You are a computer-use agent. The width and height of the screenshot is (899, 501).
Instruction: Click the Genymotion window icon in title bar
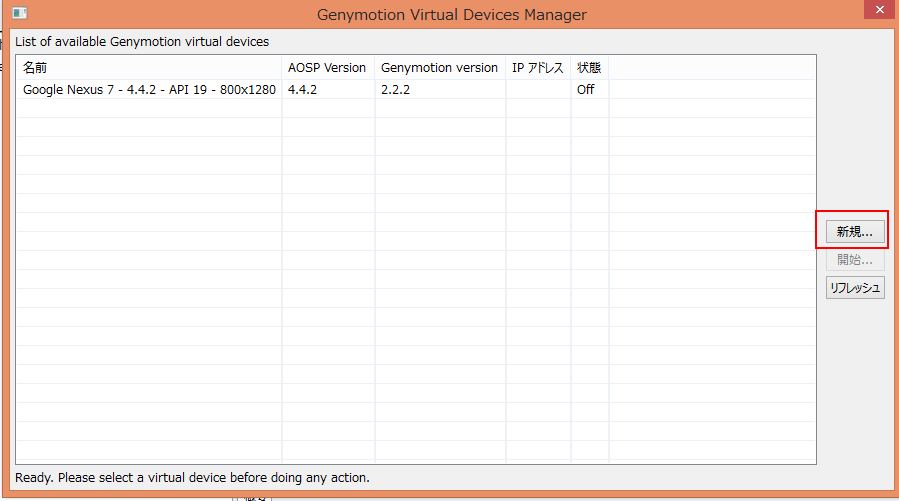19,13
